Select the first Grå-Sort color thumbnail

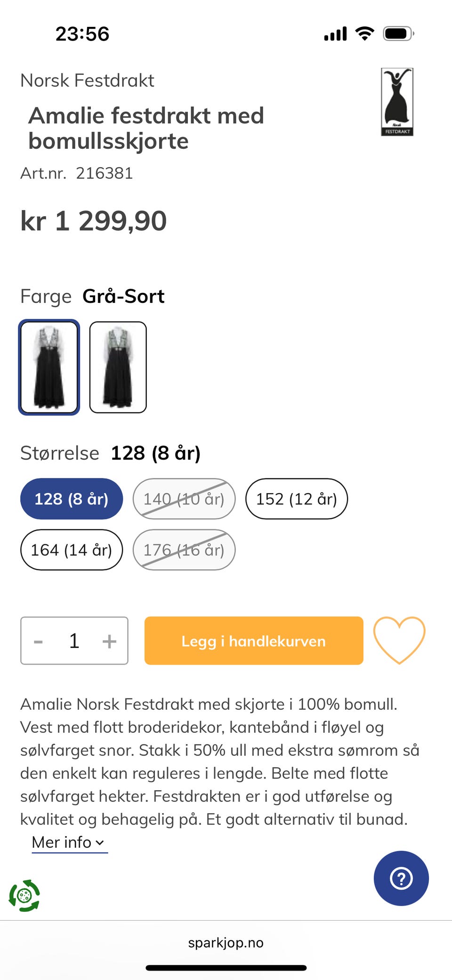pos(49,367)
